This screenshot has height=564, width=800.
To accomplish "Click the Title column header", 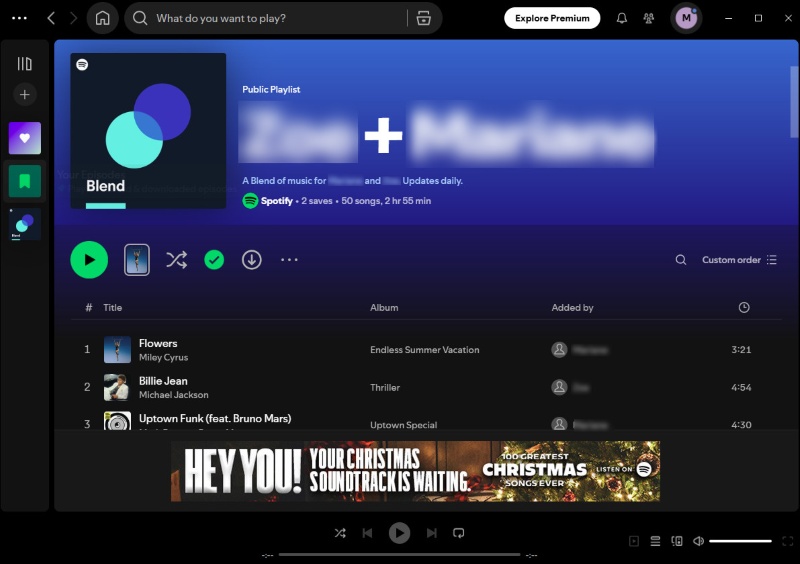I will [113, 307].
